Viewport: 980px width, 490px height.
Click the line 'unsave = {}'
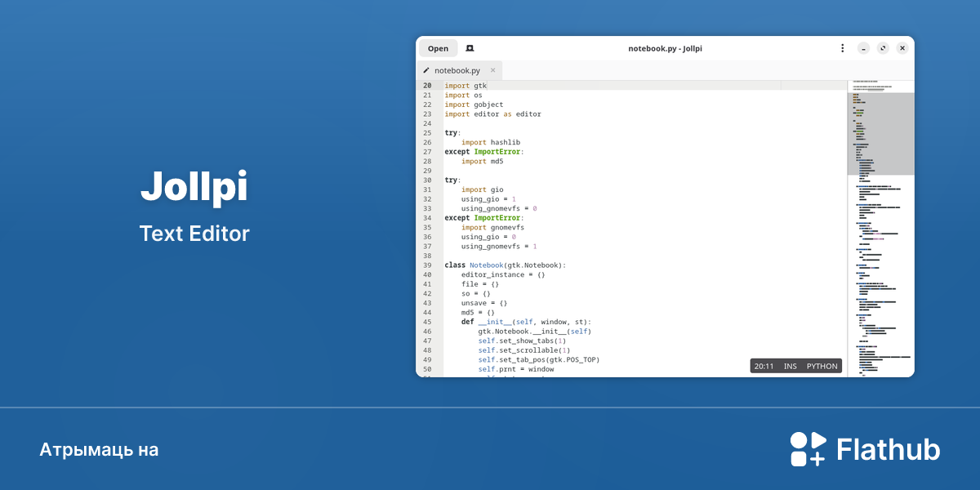484,303
